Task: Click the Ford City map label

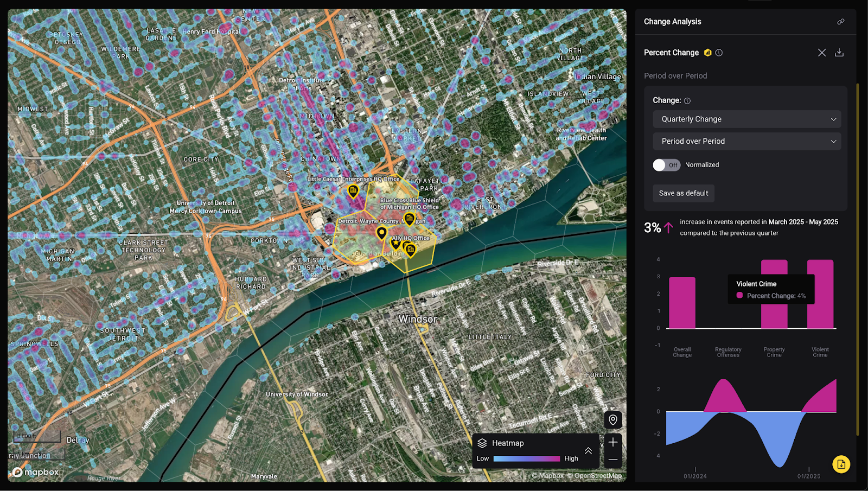Action: (x=603, y=375)
